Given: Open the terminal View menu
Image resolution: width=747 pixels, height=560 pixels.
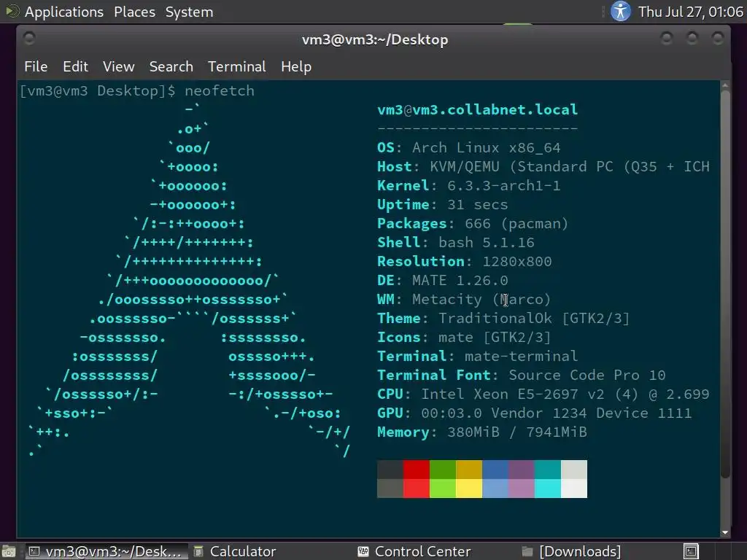Looking at the screenshot, I should coord(119,66).
